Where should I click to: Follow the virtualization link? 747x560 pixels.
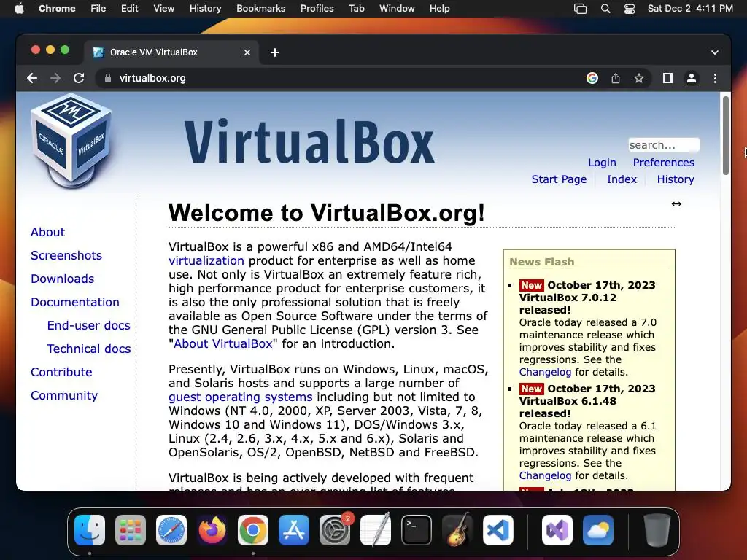pos(206,260)
